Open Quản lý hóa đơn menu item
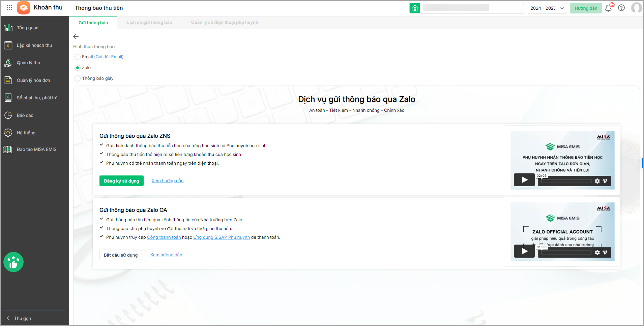The width and height of the screenshot is (644, 326). [x=33, y=80]
